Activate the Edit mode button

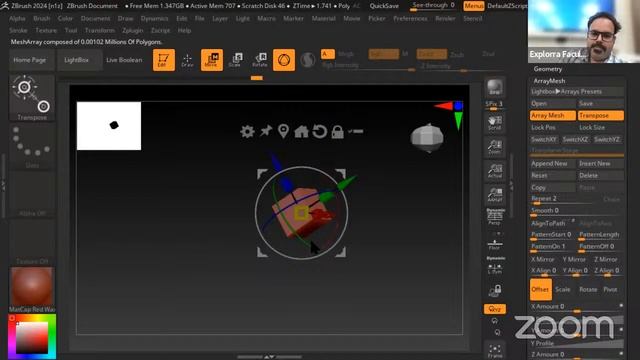pyautogui.click(x=164, y=60)
